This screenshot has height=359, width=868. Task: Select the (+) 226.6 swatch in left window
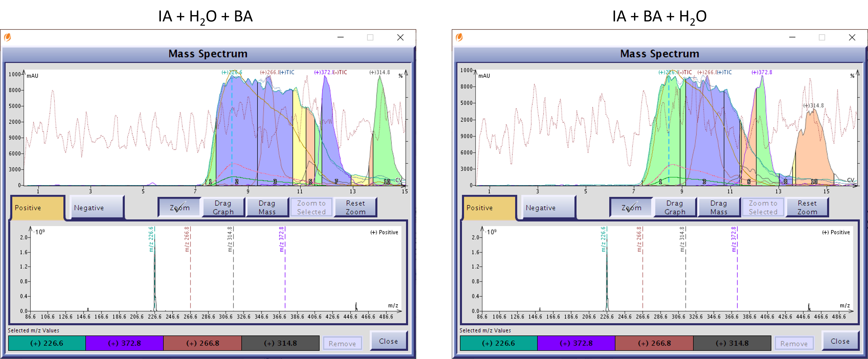pos(47,343)
